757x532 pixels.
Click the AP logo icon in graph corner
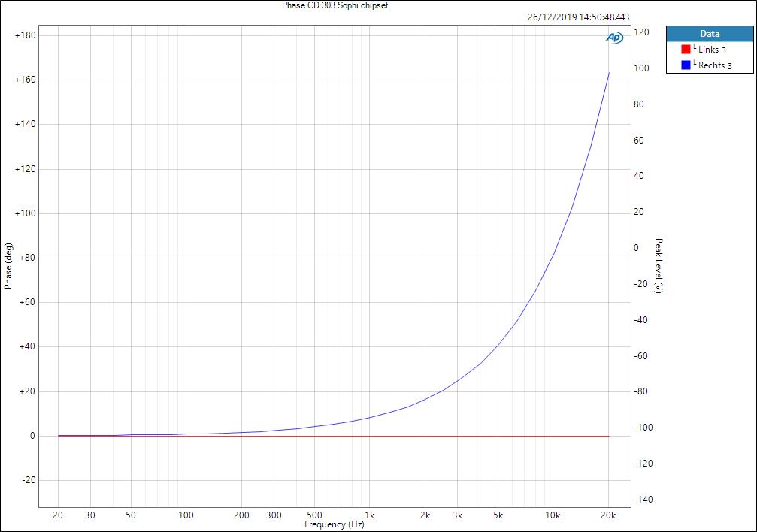pyautogui.click(x=615, y=38)
